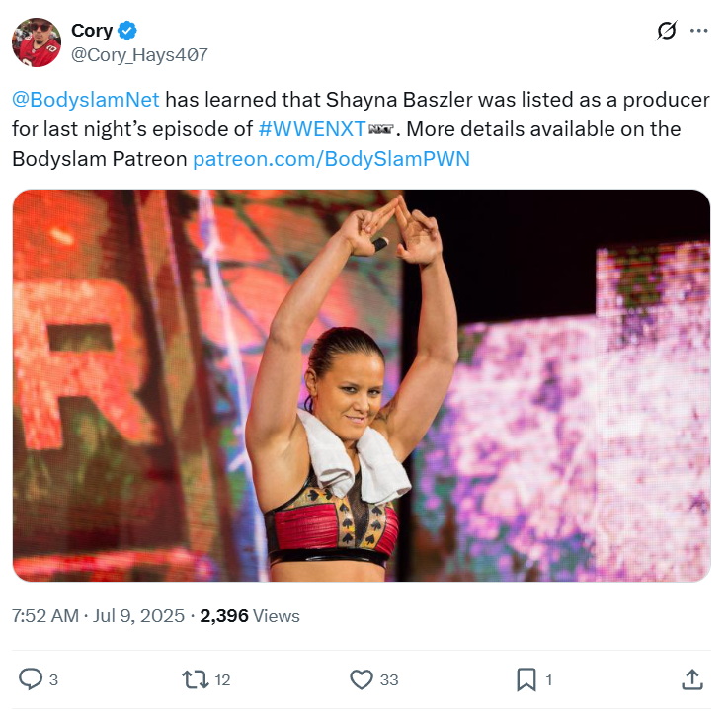Open Cory's profile picture
Viewport: 728px width, 714px height.
click(37, 42)
